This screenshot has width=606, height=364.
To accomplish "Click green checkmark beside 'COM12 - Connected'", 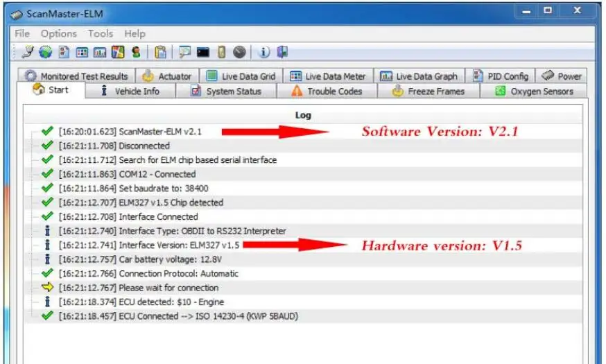I will point(47,173).
